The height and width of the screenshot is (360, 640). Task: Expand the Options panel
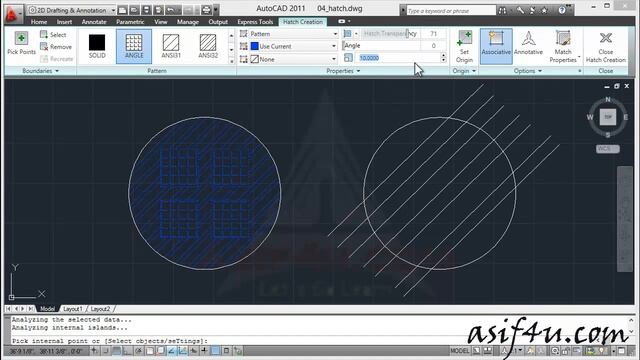[528, 71]
